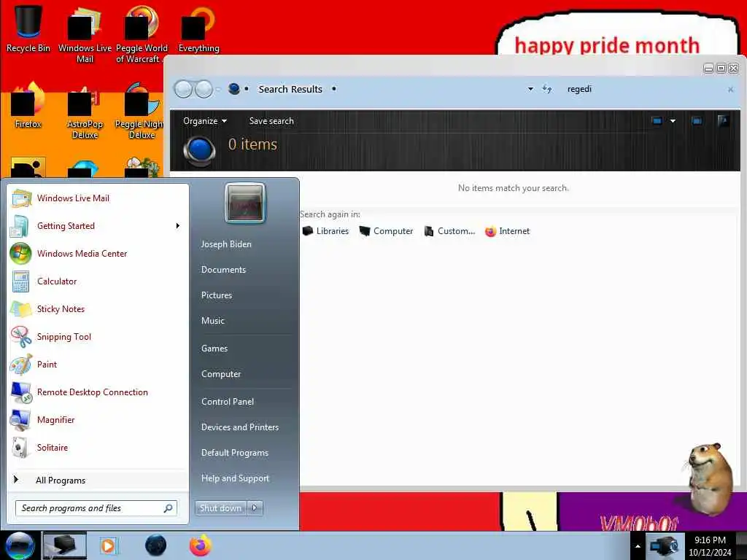This screenshot has height=560, width=747.
Task: Open the Organize menu
Action: point(205,121)
